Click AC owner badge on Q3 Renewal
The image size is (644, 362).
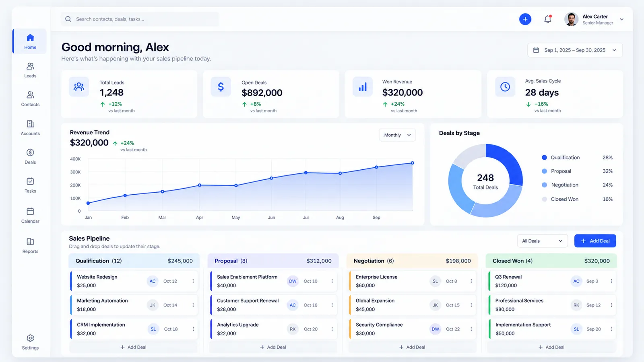[576, 281]
